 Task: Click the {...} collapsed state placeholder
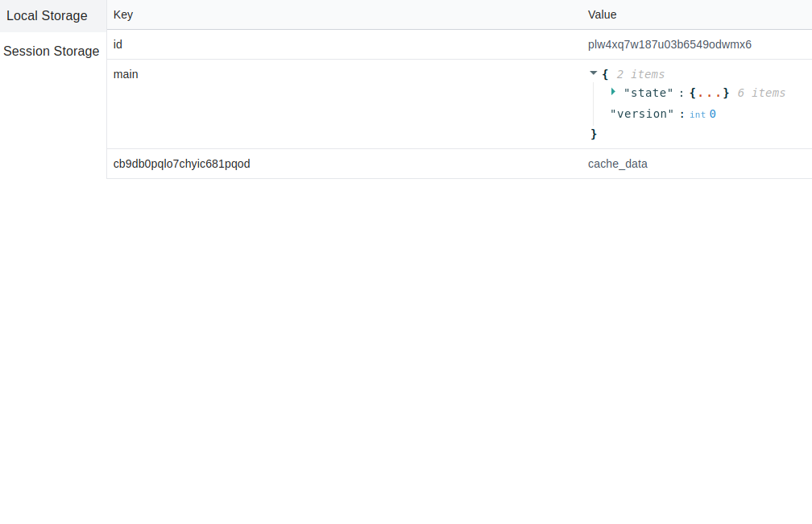[709, 94]
